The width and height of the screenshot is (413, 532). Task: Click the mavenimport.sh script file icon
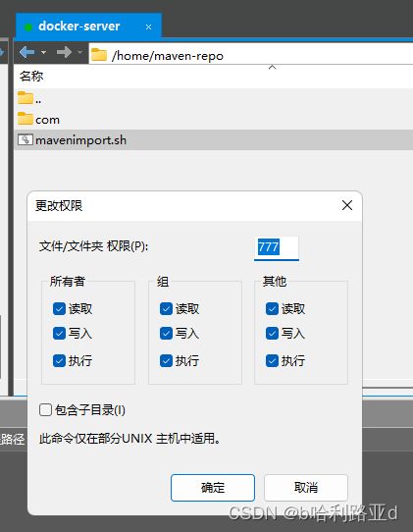[x=26, y=139]
